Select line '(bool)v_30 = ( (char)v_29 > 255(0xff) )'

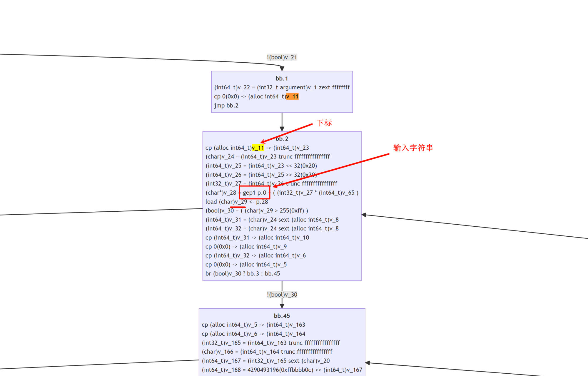(257, 210)
